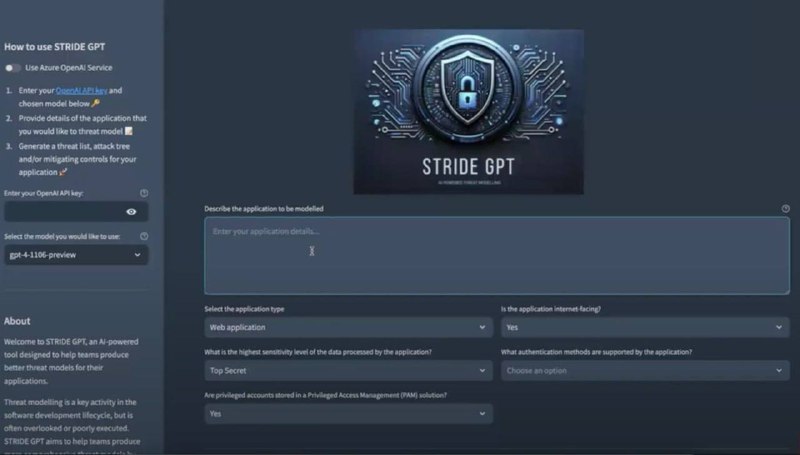Screen dimensions: 800x455
Task: Open authentication methods Choose an option dropdown
Action: click(x=645, y=370)
